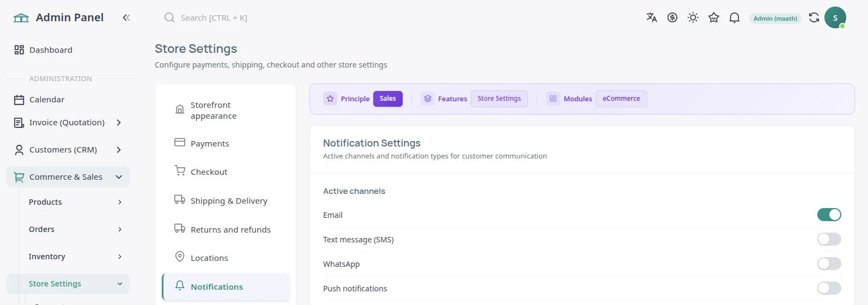Click the Active channels label
868x305 pixels.
pos(354,191)
